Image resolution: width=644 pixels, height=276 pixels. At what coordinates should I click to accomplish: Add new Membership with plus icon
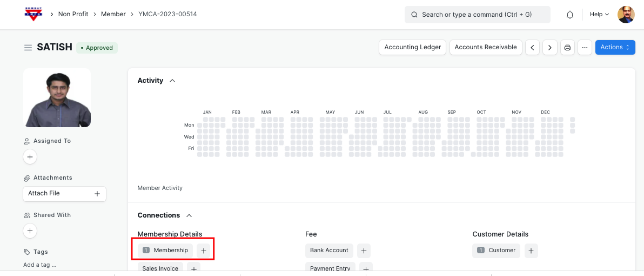click(x=204, y=251)
